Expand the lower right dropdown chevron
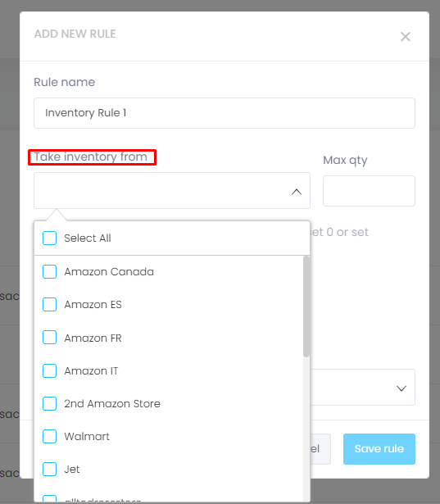 tap(401, 388)
